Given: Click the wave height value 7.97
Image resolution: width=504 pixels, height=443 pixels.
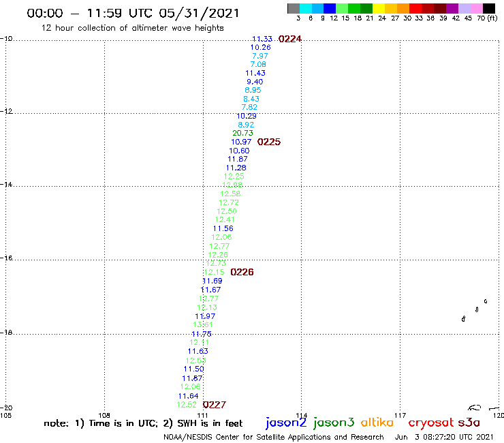Looking at the screenshot, I should coord(260,56).
